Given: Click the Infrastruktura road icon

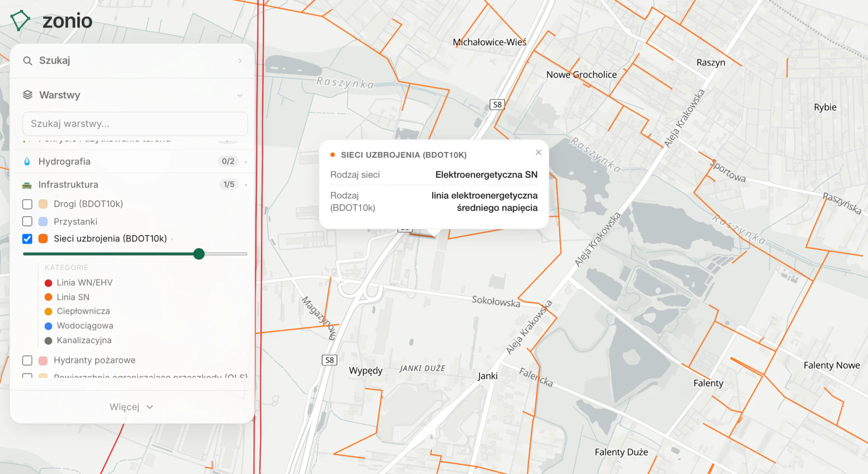Looking at the screenshot, I should pyautogui.click(x=27, y=185).
